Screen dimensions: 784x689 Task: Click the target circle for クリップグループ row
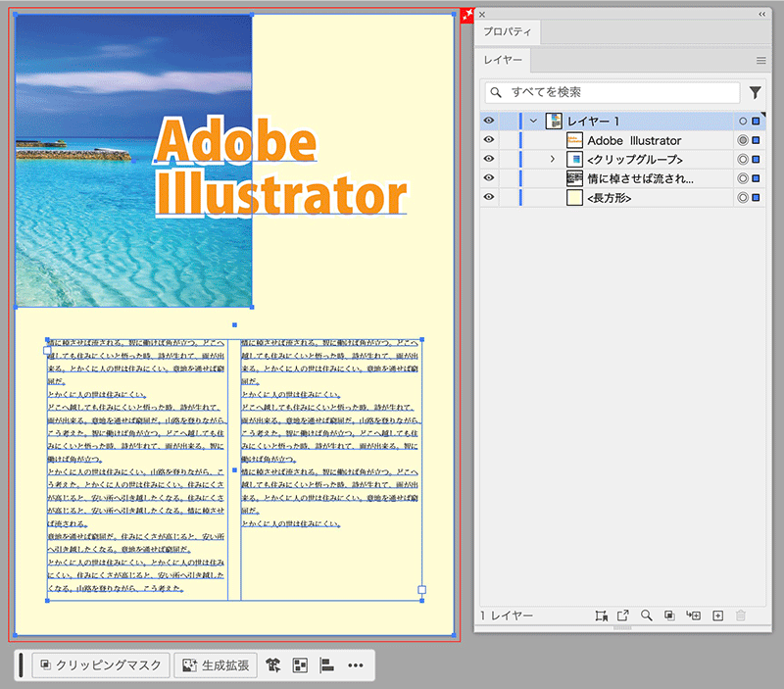point(743,160)
